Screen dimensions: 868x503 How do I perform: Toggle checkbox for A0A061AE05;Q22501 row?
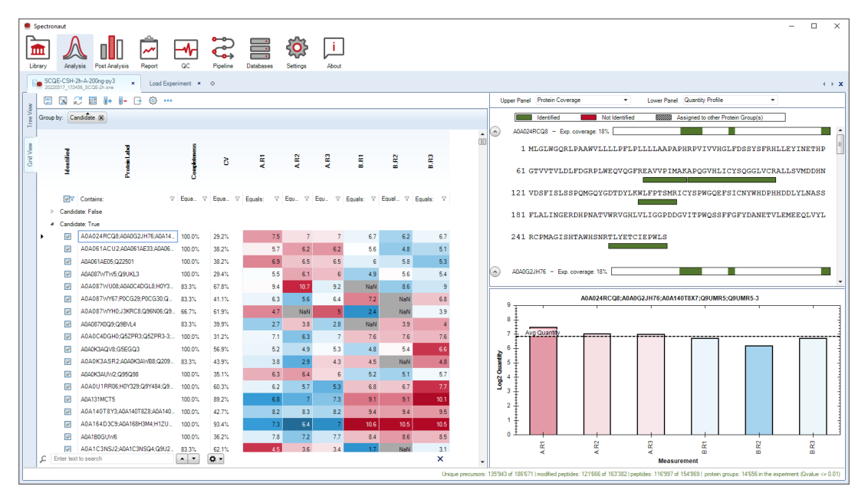pyautogui.click(x=67, y=261)
